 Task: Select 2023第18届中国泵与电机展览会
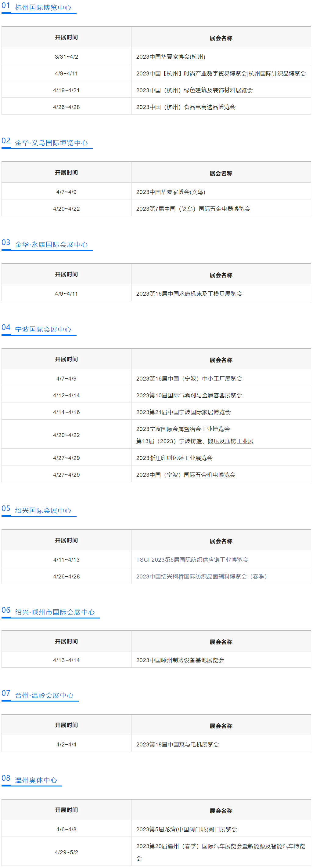pyautogui.click(x=178, y=744)
